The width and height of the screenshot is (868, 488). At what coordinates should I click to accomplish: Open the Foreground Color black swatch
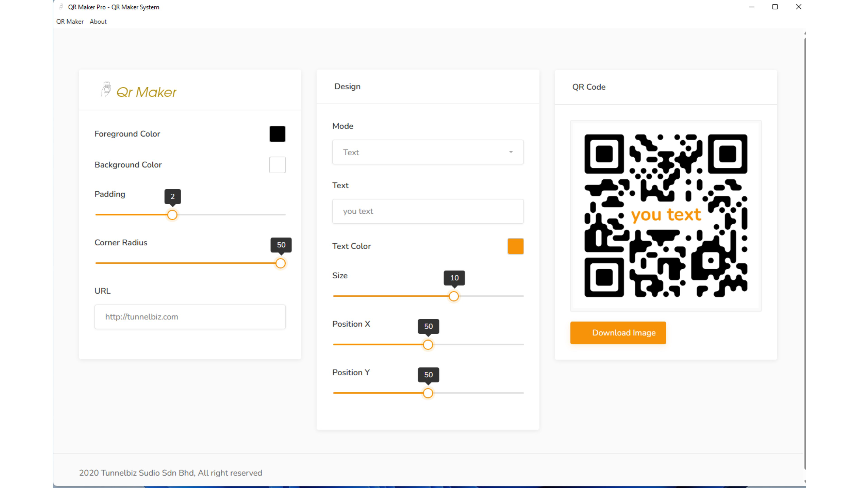pos(277,134)
